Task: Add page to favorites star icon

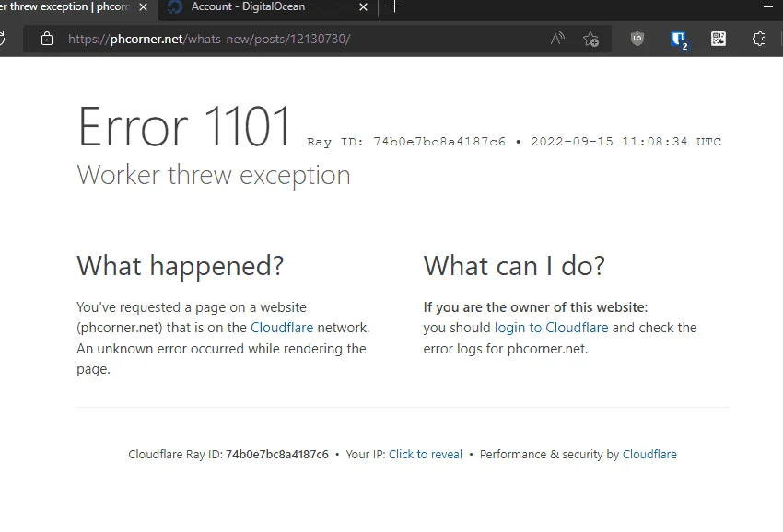Action: (x=590, y=39)
